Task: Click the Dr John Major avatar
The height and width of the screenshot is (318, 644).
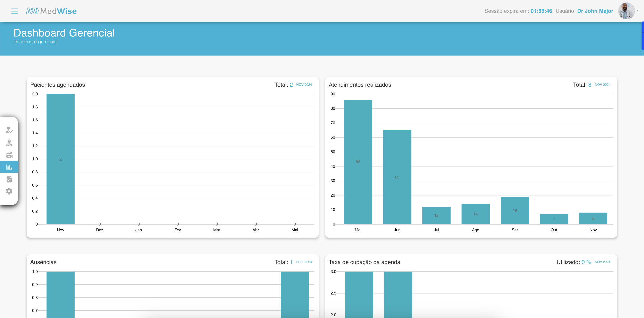Action: pos(626,11)
